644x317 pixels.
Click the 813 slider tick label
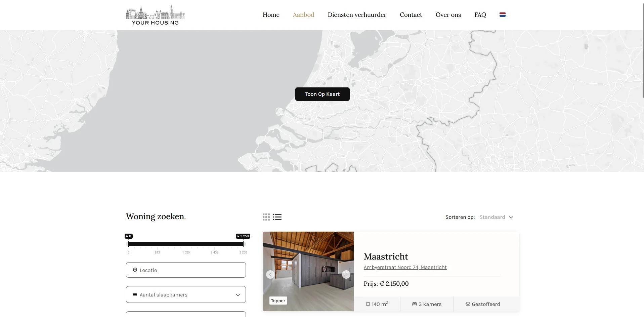click(x=157, y=252)
